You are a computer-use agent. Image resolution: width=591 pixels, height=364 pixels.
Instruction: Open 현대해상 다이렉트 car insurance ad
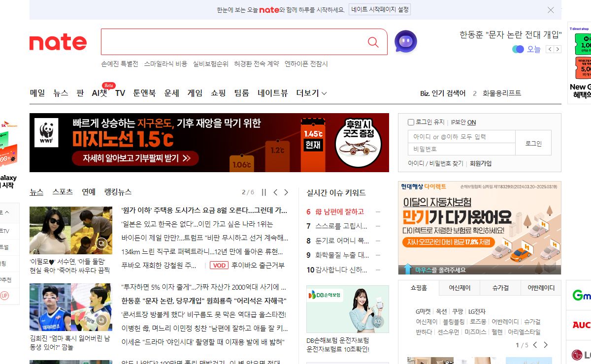pos(479,228)
